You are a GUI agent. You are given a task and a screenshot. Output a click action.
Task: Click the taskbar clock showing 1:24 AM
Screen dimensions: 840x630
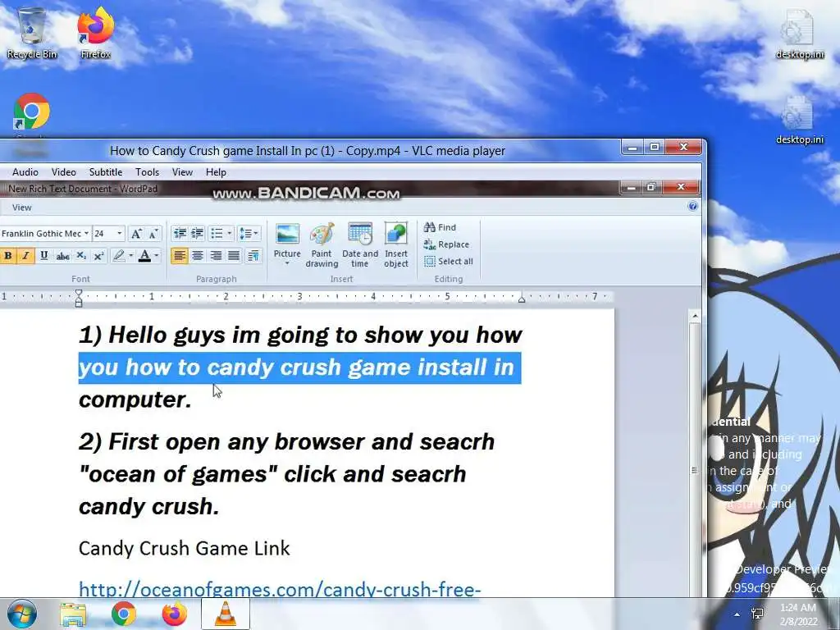798,614
